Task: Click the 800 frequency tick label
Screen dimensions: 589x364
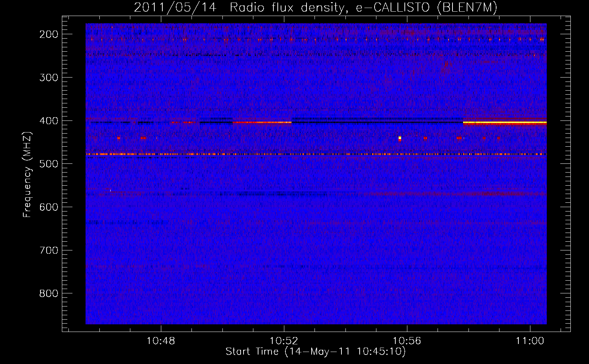Action: click(48, 293)
